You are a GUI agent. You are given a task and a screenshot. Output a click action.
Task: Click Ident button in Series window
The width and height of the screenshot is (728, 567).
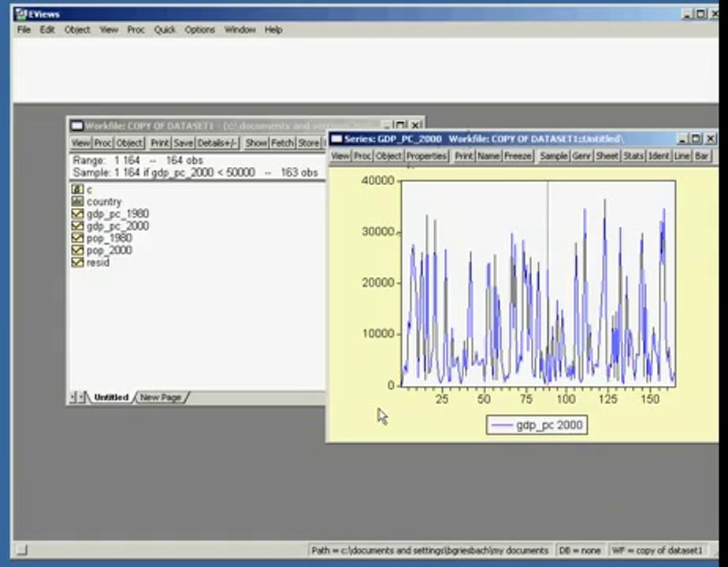(x=659, y=156)
